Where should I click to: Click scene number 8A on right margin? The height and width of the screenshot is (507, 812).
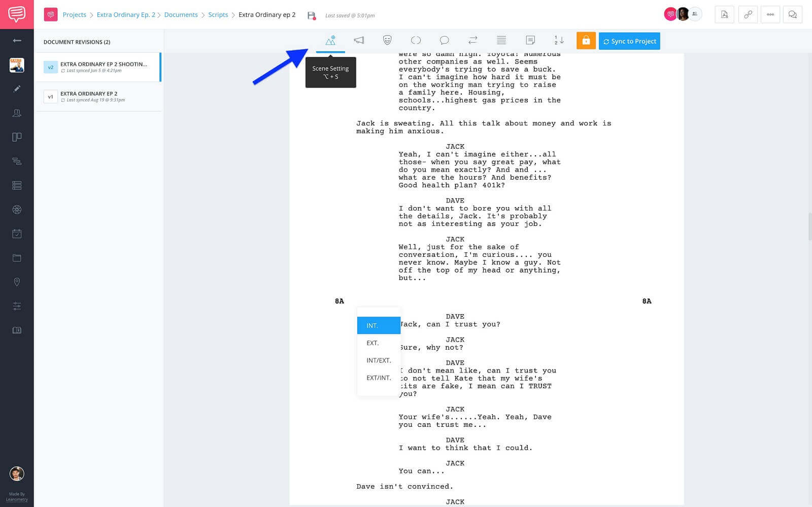647,301
